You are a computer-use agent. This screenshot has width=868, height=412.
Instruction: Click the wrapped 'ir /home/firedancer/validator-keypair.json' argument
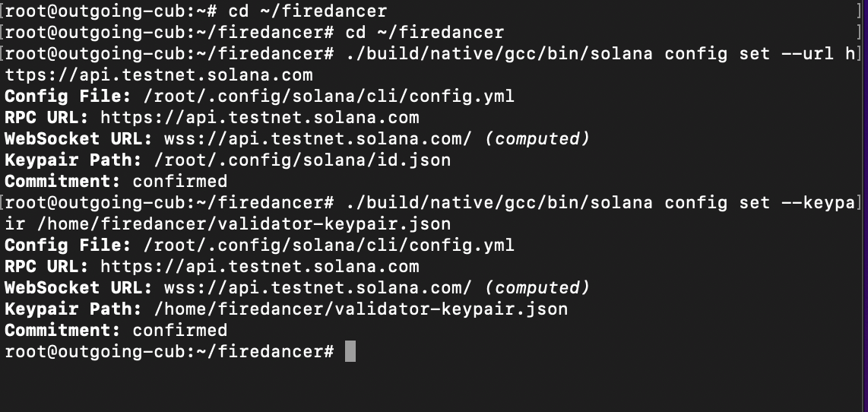click(228, 224)
